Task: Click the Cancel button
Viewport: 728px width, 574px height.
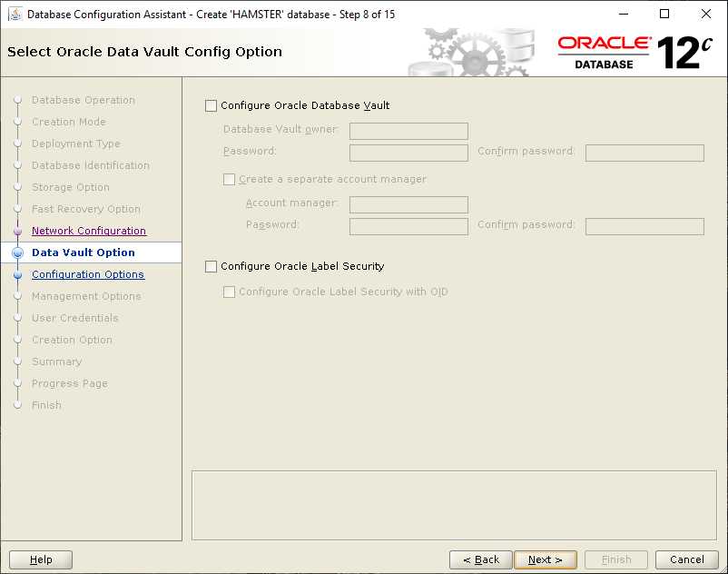Action: click(x=687, y=559)
